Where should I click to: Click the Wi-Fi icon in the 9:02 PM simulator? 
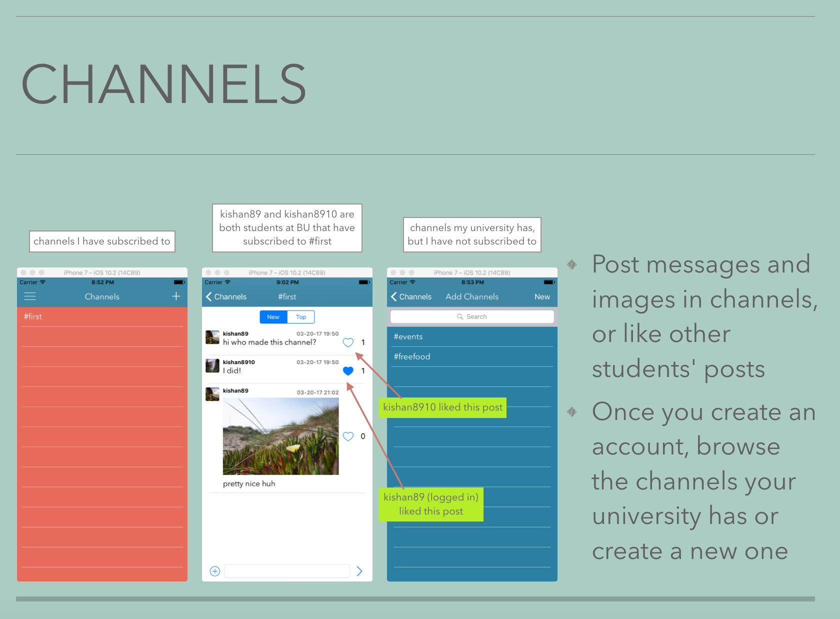(227, 282)
